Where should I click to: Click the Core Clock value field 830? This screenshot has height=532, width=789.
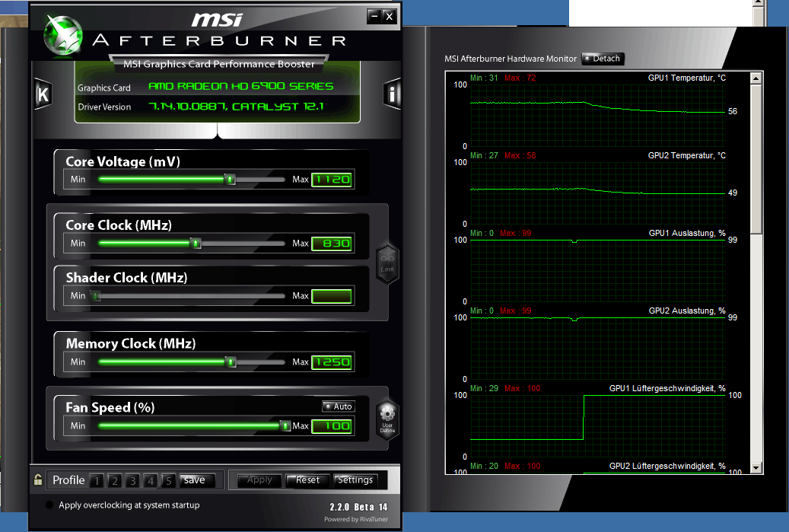click(x=332, y=244)
